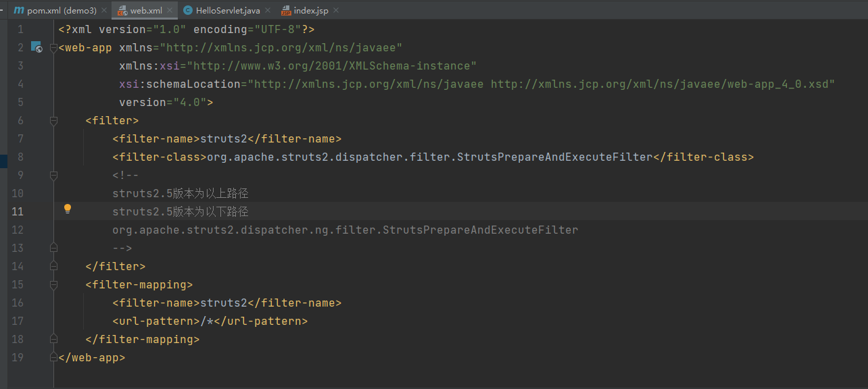Viewport: 868px width, 389px height.
Task: Click the XMLSchema-instance URL value
Action: pos(332,66)
